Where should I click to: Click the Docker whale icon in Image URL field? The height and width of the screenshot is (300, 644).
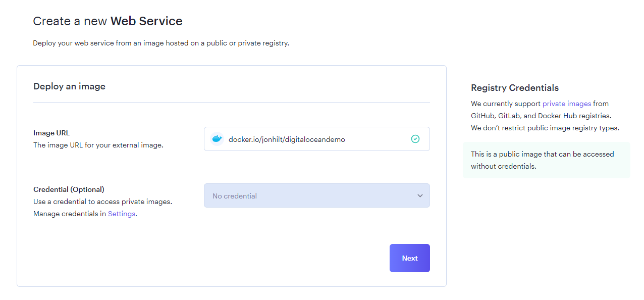pos(217,139)
